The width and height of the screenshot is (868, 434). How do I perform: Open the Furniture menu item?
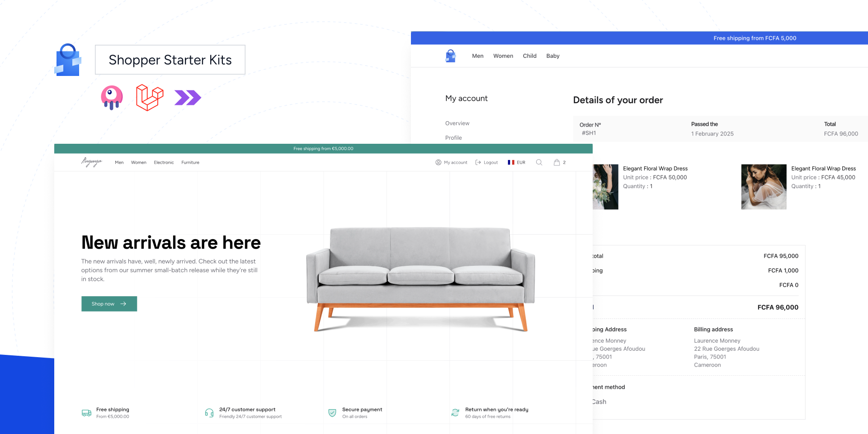click(190, 162)
